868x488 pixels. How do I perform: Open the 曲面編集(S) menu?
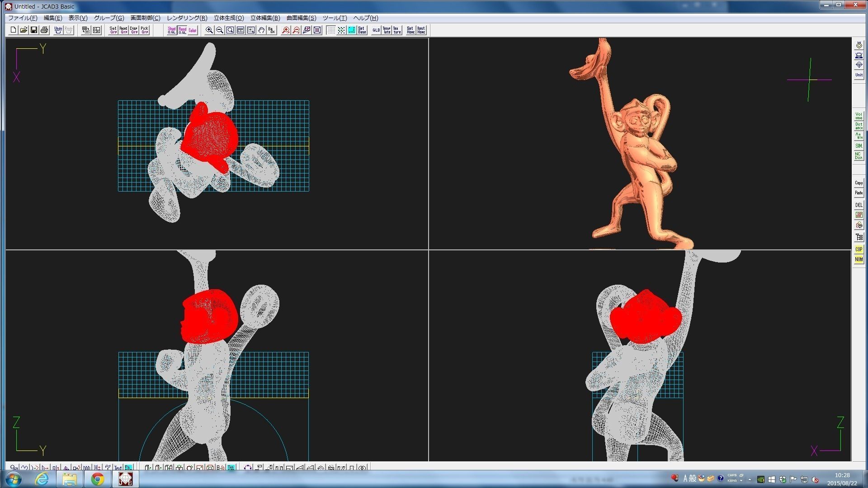click(x=301, y=18)
